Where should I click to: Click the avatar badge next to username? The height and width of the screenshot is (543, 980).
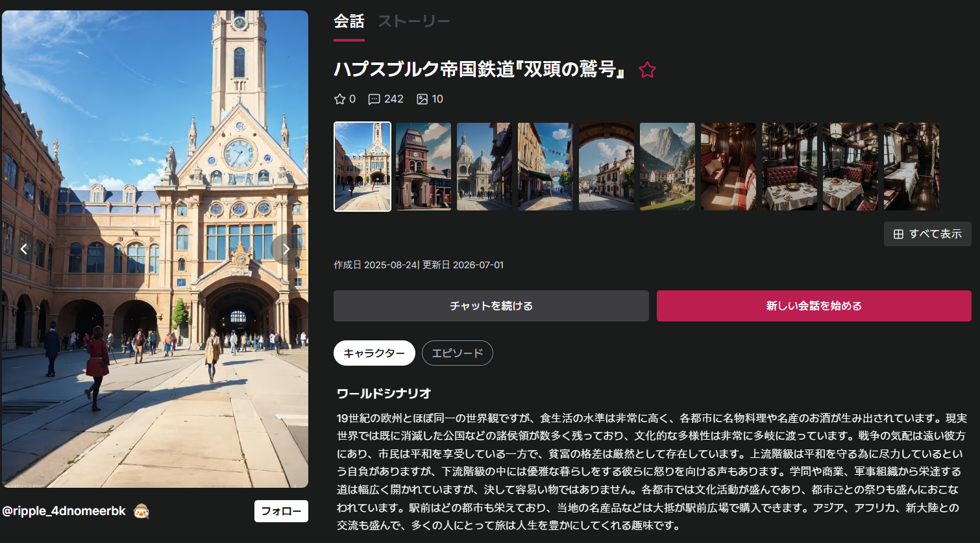(141, 512)
